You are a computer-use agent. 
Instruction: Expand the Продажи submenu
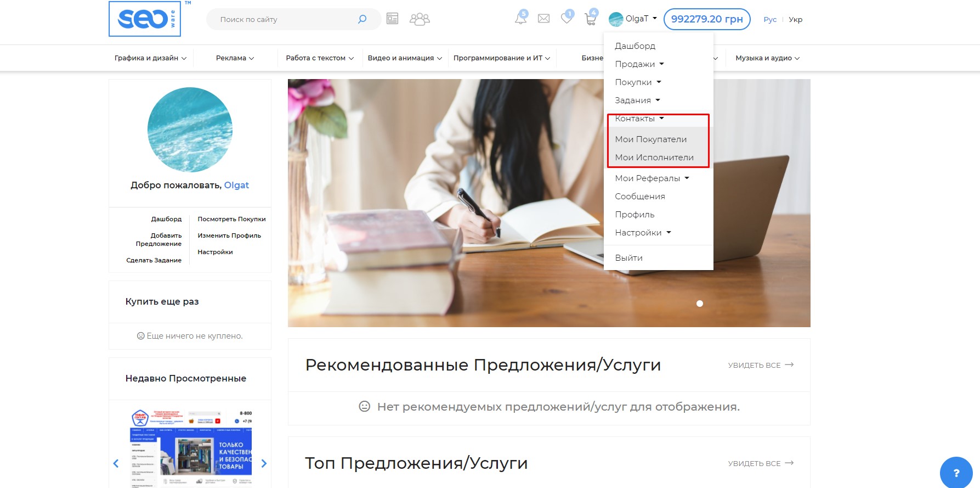point(639,64)
